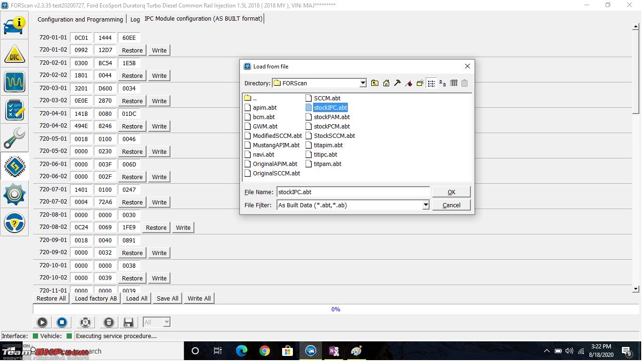644x362 pixels.
Task: Click Restore button for row 720-03-02
Action: coord(132,101)
